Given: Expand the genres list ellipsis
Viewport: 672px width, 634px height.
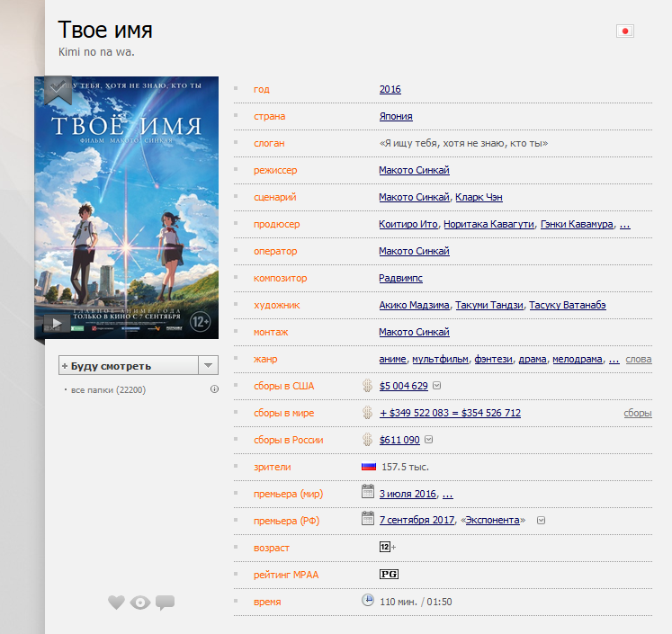Looking at the screenshot, I should pyautogui.click(x=614, y=360).
